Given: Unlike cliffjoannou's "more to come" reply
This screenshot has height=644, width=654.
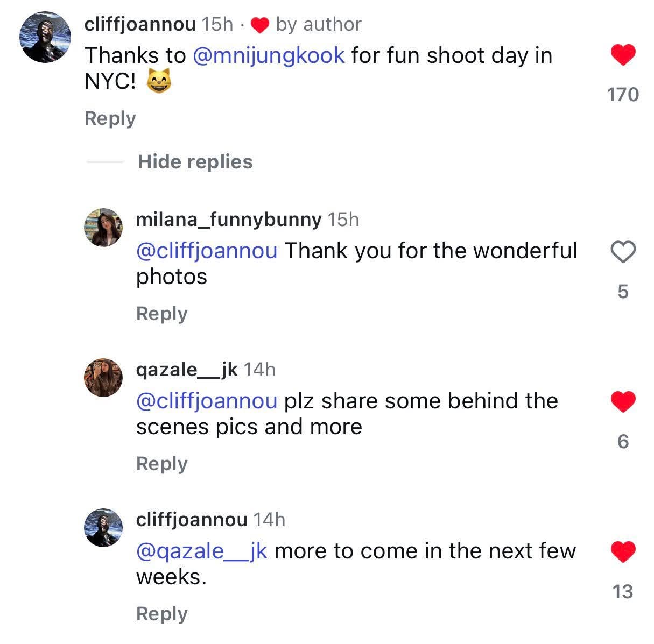Looking at the screenshot, I should pos(623,551).
